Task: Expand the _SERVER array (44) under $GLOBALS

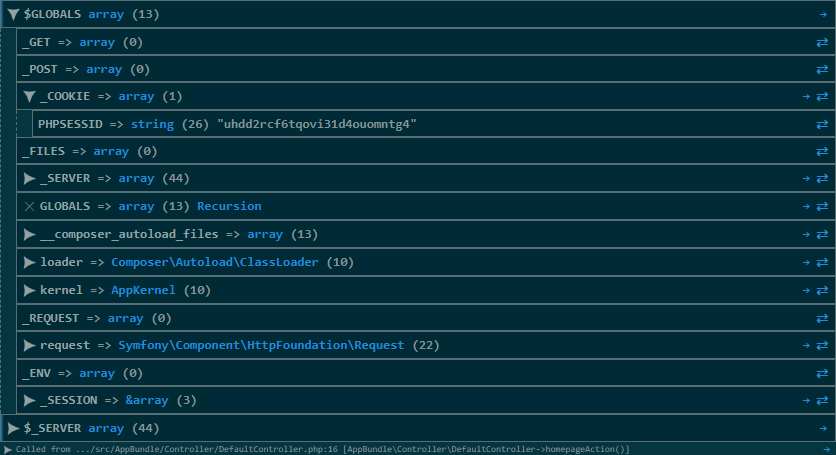Action: tap(29, 178)
